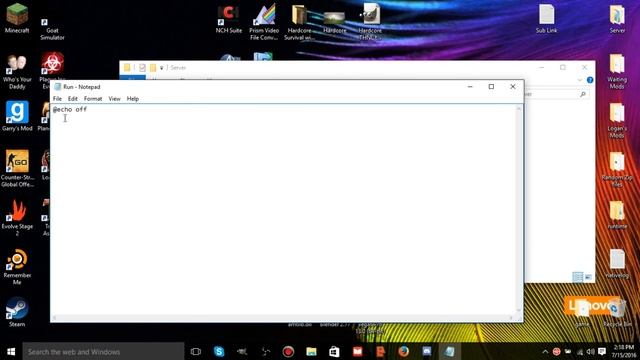The height and width of the screenshot is (360, 640).
Task: Open Skype from the taskbar
Action: [219, 351]
